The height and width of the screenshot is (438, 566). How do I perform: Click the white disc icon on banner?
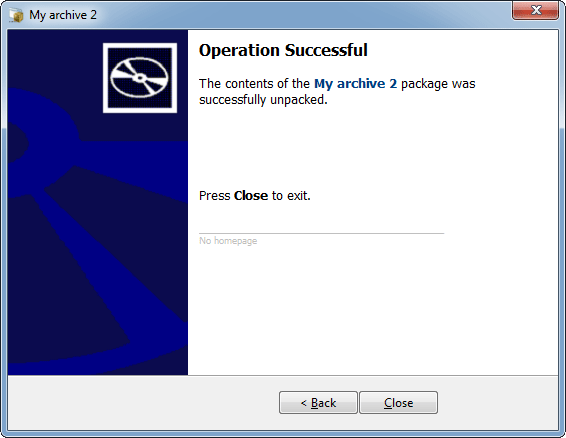click(140, 78)
